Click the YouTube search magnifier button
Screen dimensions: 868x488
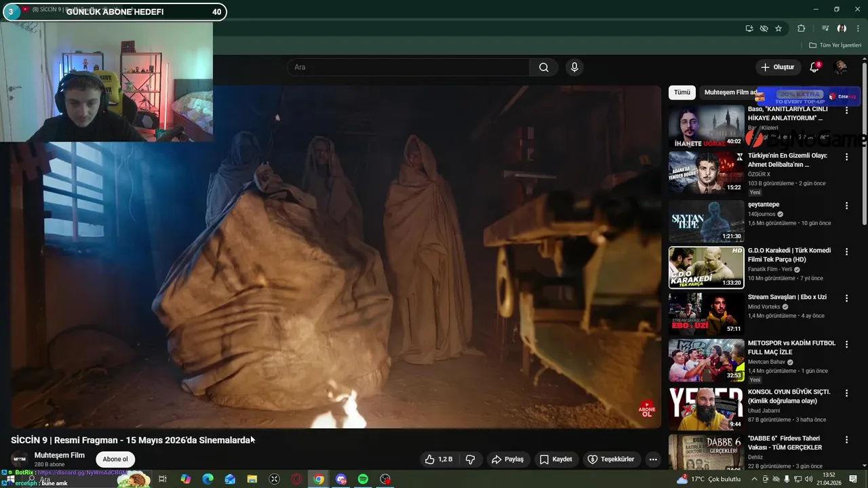click(x=544, y=67)
